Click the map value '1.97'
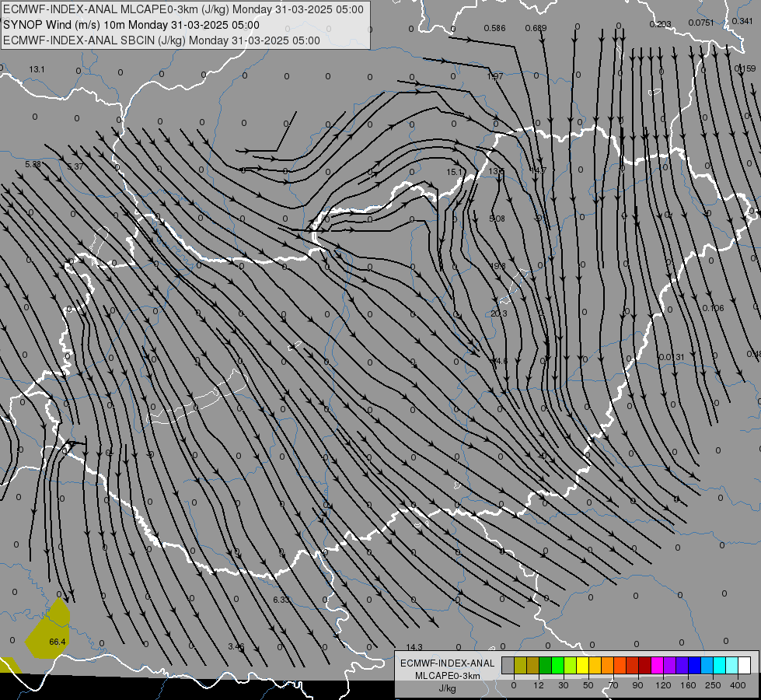 click(x=495, y=76)
